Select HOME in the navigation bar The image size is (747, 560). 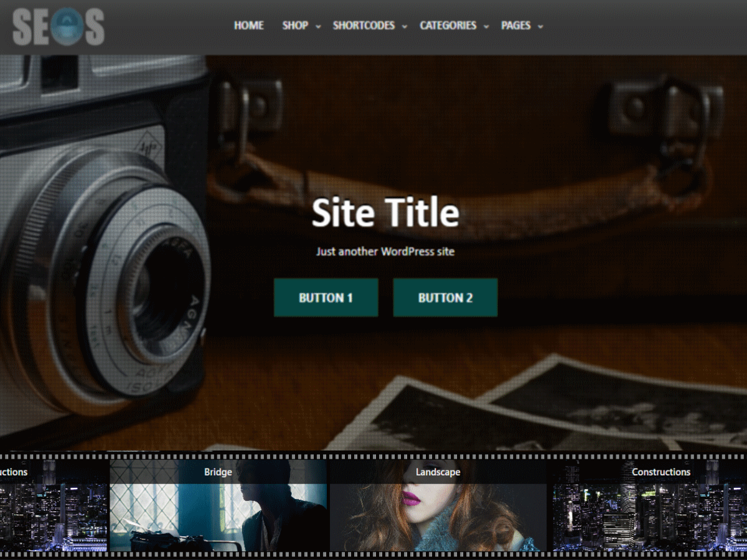248,26
